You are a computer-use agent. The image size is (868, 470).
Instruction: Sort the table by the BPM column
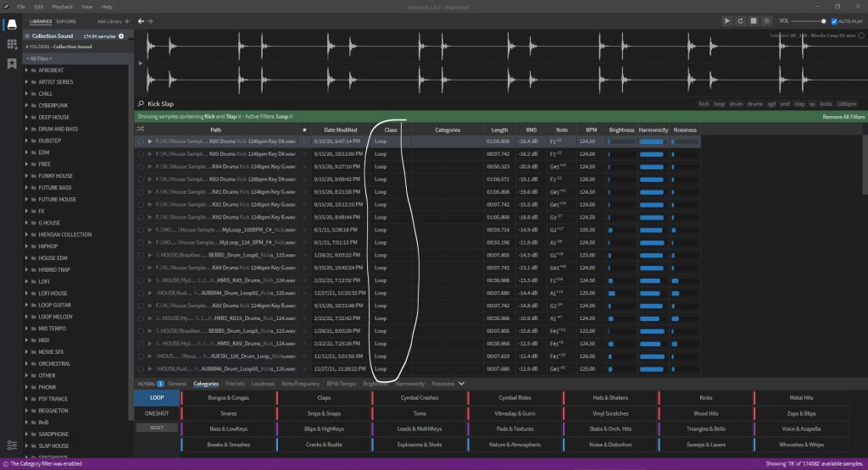click(591, 130)
